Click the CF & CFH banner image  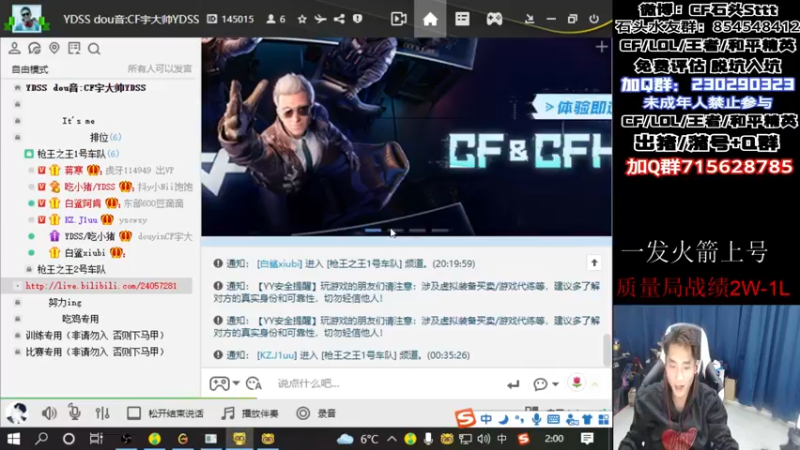[x=406, y=137]
